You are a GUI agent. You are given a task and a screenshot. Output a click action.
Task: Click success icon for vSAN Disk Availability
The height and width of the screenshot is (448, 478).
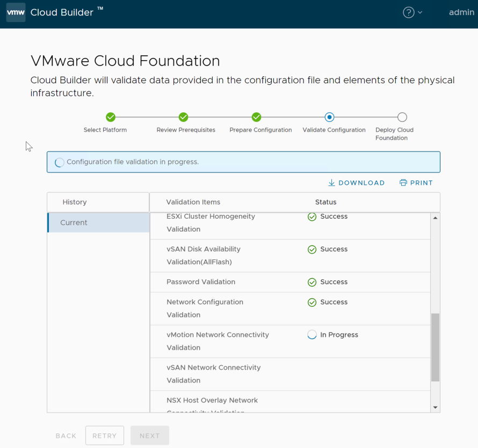pyautogui.click(x=312, y=249)
